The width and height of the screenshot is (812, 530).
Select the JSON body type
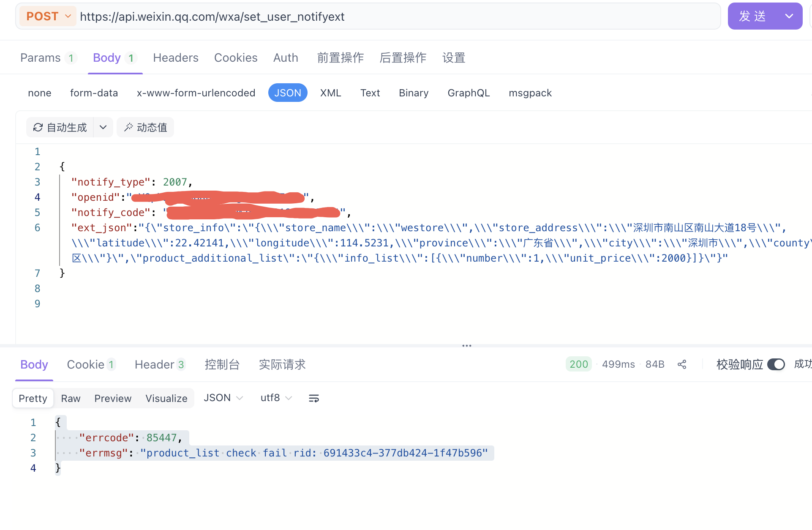point(287,93)
